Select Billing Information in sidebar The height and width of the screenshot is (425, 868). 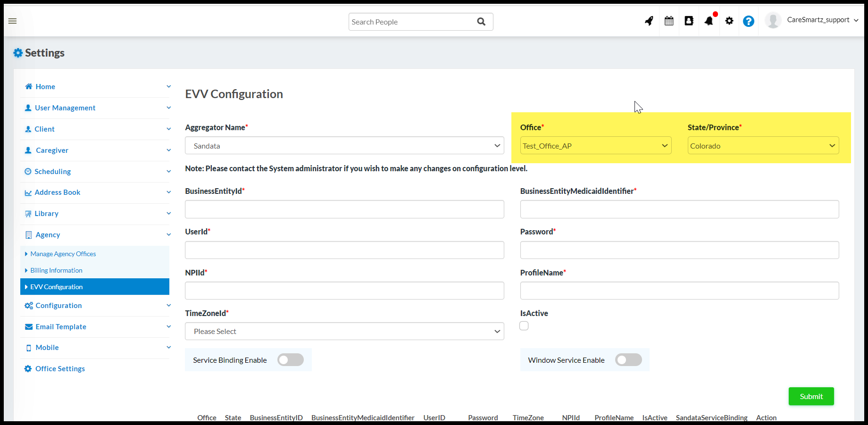coord(56,270)
